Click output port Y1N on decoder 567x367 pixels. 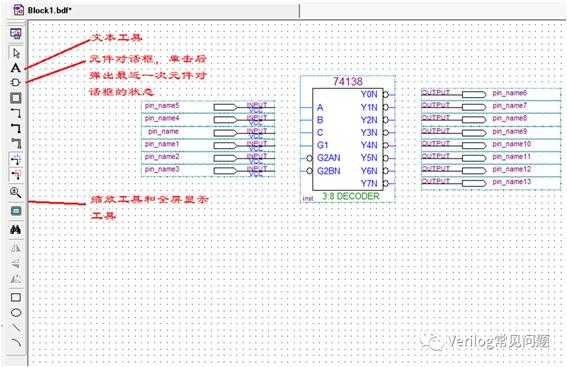coord(369,107)
